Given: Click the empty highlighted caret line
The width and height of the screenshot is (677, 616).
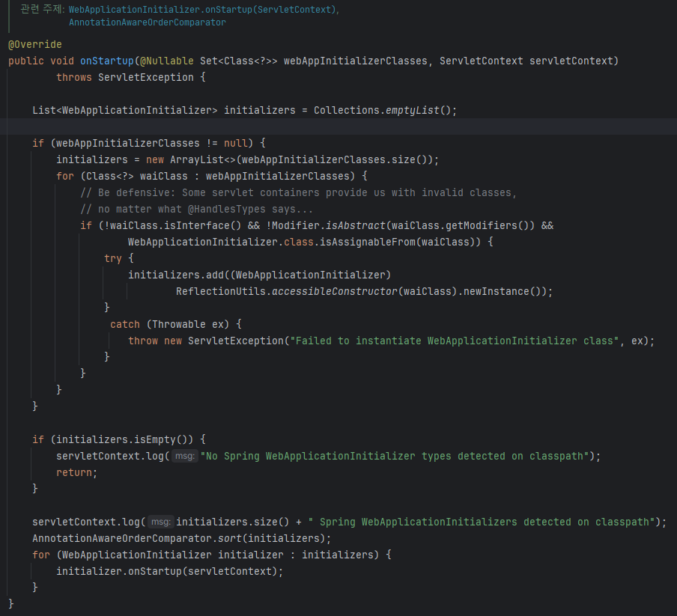Looking at the screenshot, I should [x=338, y=126].
